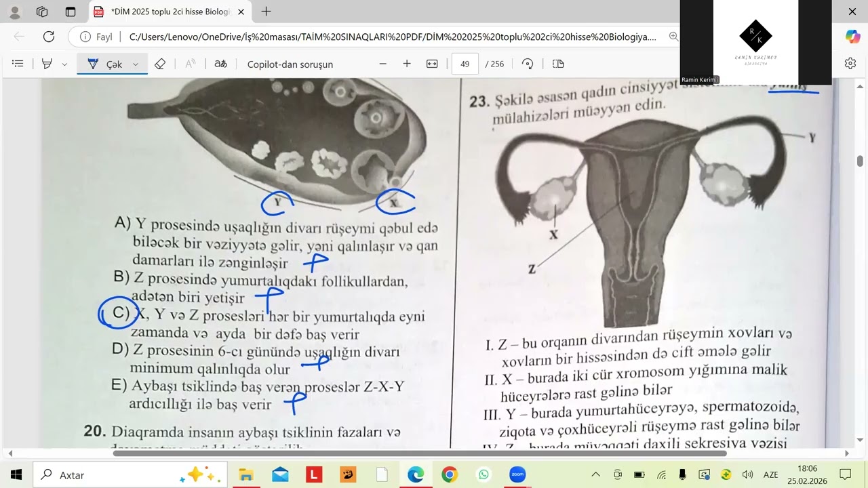
Task: View site information Fayl icon
Action: tap(96, 37)
